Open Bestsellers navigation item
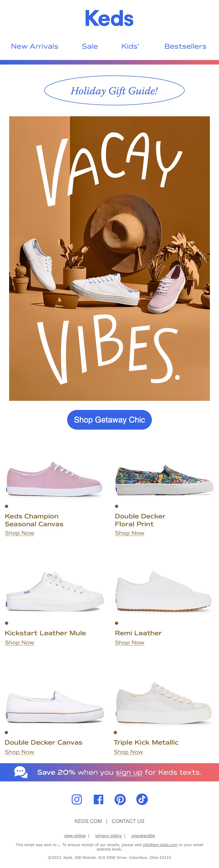The width and height of the screenshot is (219, 868). pos(185,46)
